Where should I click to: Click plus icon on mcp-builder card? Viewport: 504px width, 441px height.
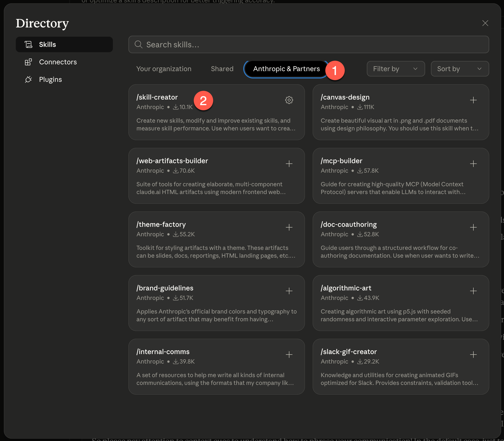(473, 164)
